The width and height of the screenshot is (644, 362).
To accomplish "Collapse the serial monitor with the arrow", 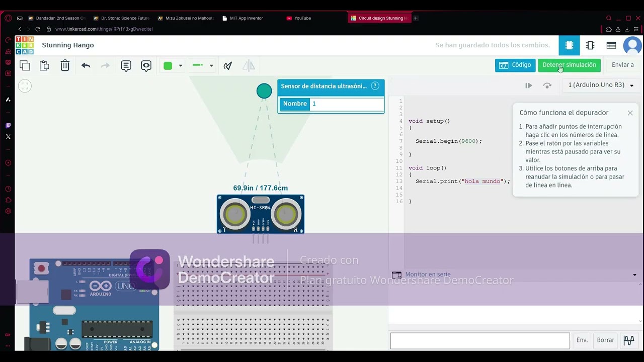I will coord(634,275).
